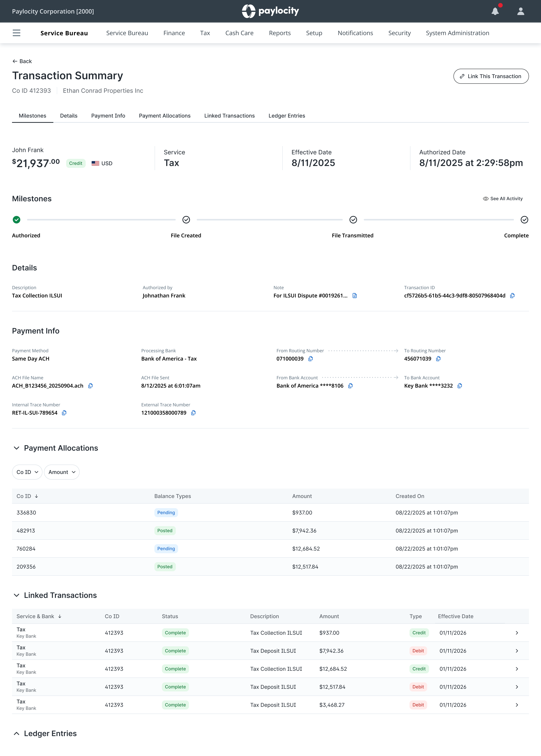Copy the Transaction ID value
This screenshot has width=541, height=756.
point(512,295)
